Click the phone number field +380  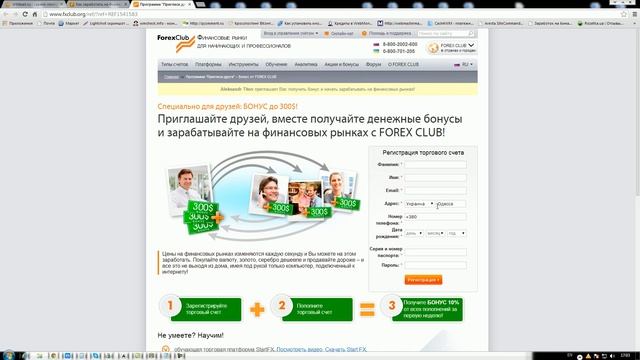(435, 217)
